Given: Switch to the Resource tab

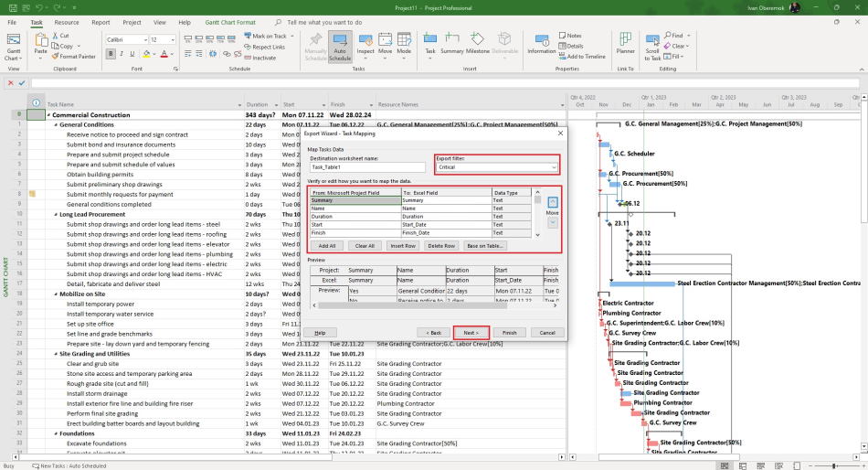Looking at the screenshot, I should pyautogui.click(x=67, y=22).
